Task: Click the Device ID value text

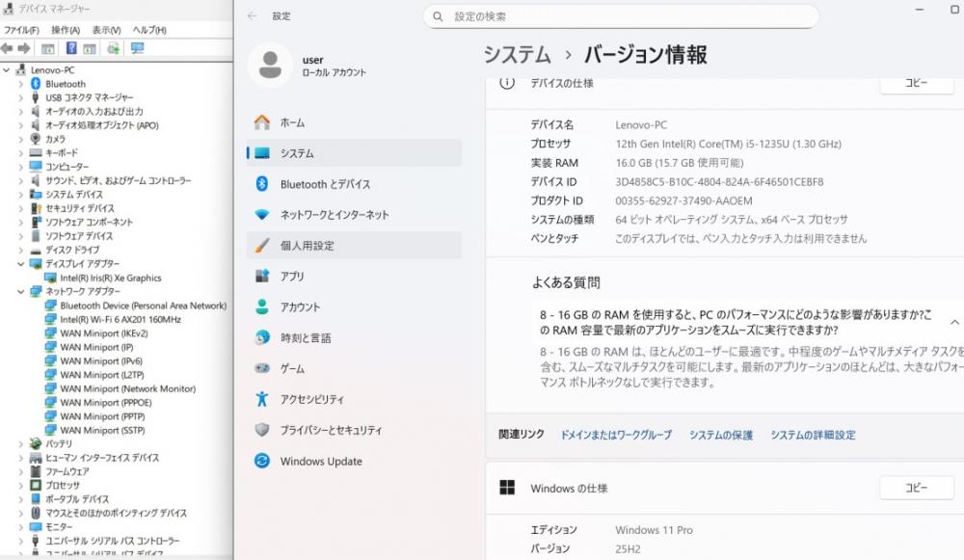Action: click(719, 182)
